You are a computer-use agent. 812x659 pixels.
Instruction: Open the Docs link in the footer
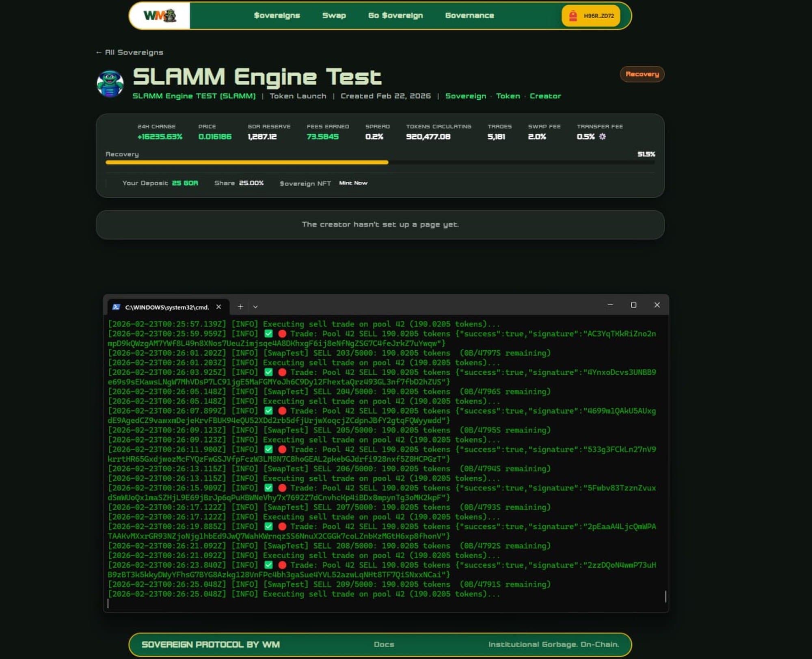pos(384,644)
